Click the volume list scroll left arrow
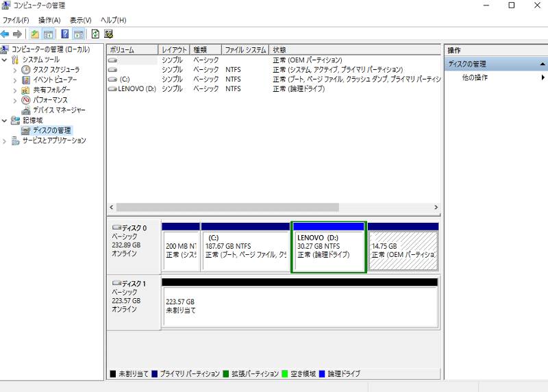 click(112, 208)
